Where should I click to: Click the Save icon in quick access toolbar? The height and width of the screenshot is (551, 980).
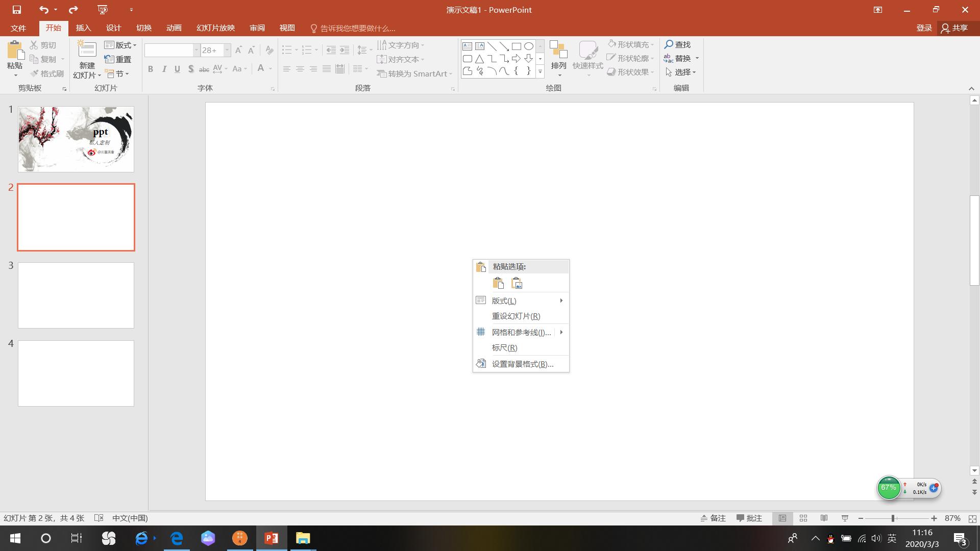pyautogui.click(x=16, y=10)
